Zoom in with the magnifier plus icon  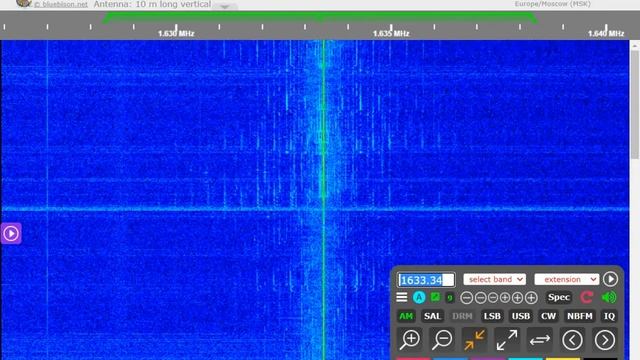point(410,340)
